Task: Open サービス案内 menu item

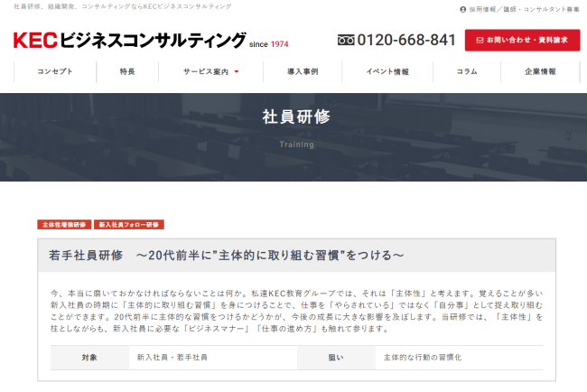Action: click(x=210, y=71)
